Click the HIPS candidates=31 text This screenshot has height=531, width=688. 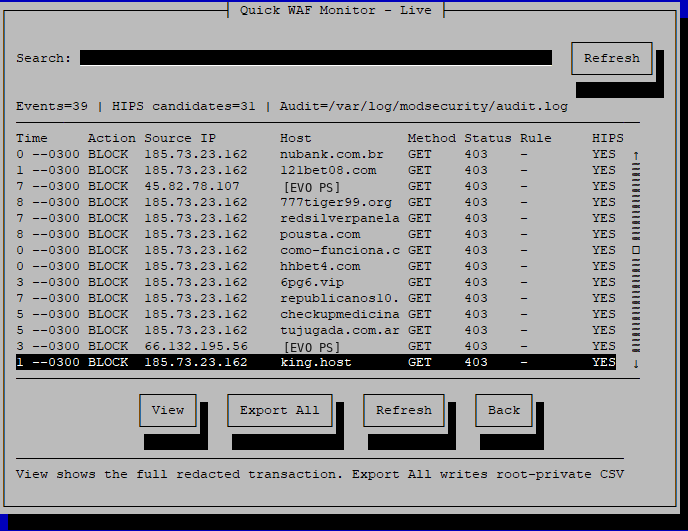tap(183, 106)
